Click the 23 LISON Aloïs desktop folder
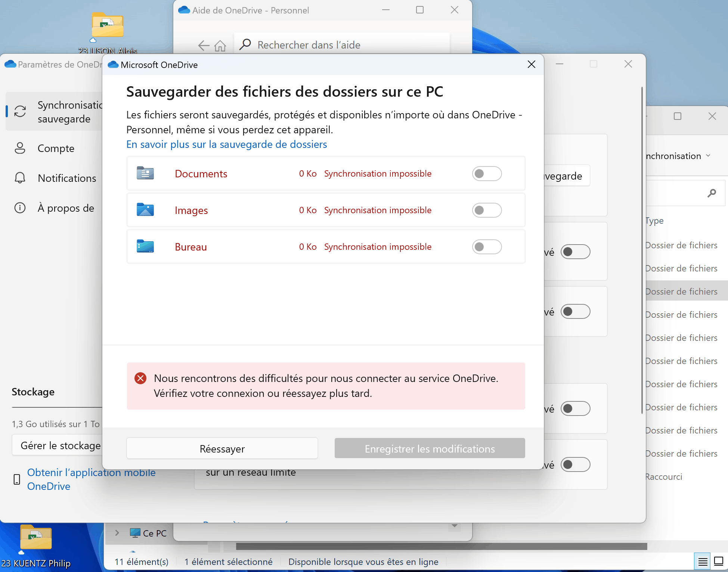Screen dimensions: 728x572 click(108, 33)
